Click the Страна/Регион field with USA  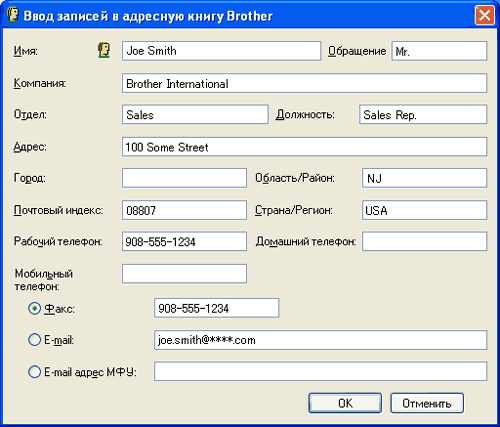coord(425,210)
